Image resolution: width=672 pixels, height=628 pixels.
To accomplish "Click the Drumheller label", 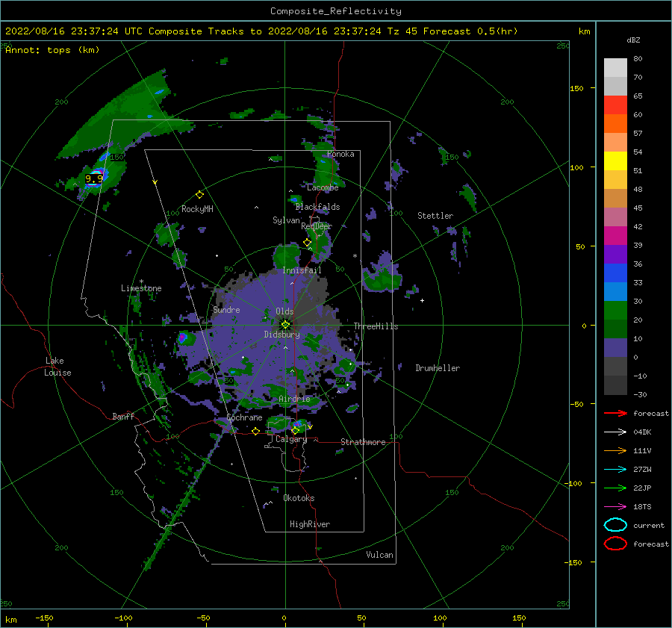I will click(x=438, y=368).
